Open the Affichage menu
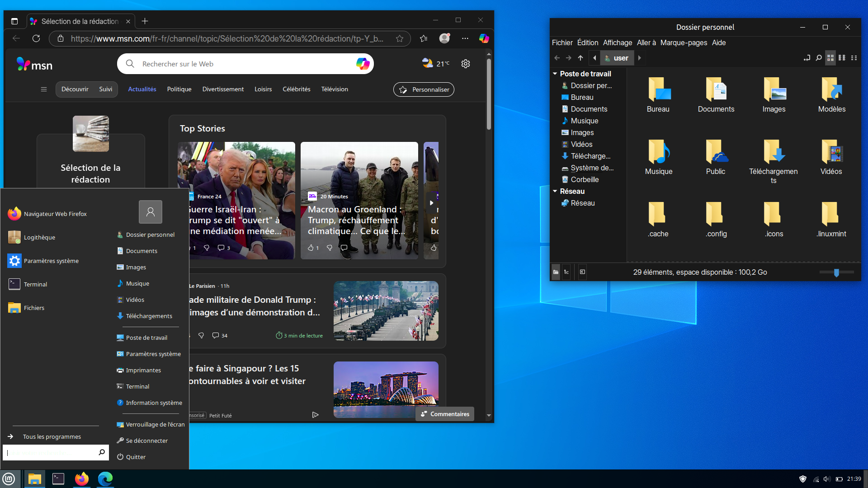The width and height of the screenshot is (868, 488). coord(618,42)
